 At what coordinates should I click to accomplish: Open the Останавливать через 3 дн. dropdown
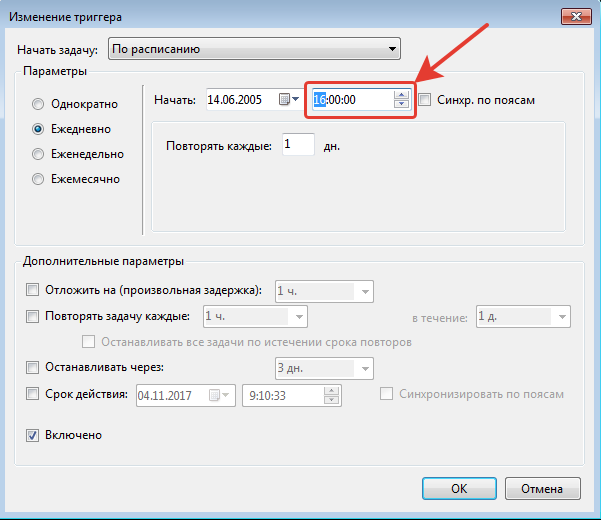pyautogui.click(x=324, y=368)
